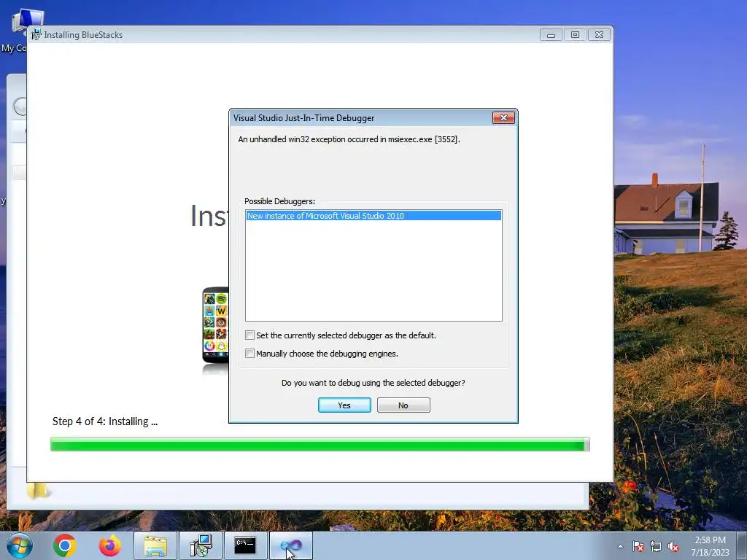Open Windows Explorer folder icon in taskbar
This screenshot has width=747, height=560.
point(155,545)
